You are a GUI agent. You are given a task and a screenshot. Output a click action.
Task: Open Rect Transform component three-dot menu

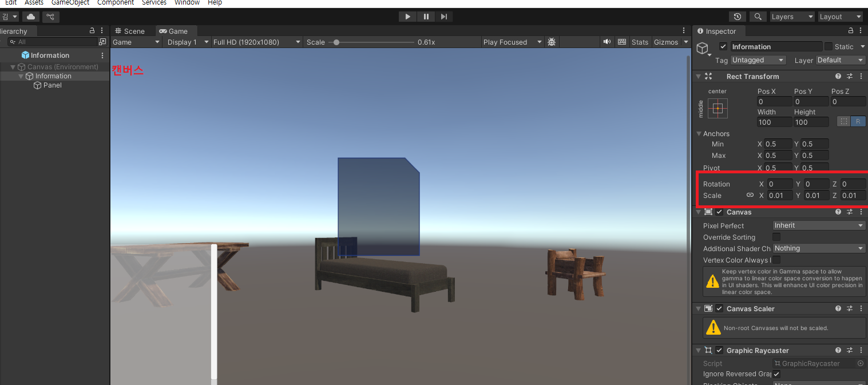[860, 76]
